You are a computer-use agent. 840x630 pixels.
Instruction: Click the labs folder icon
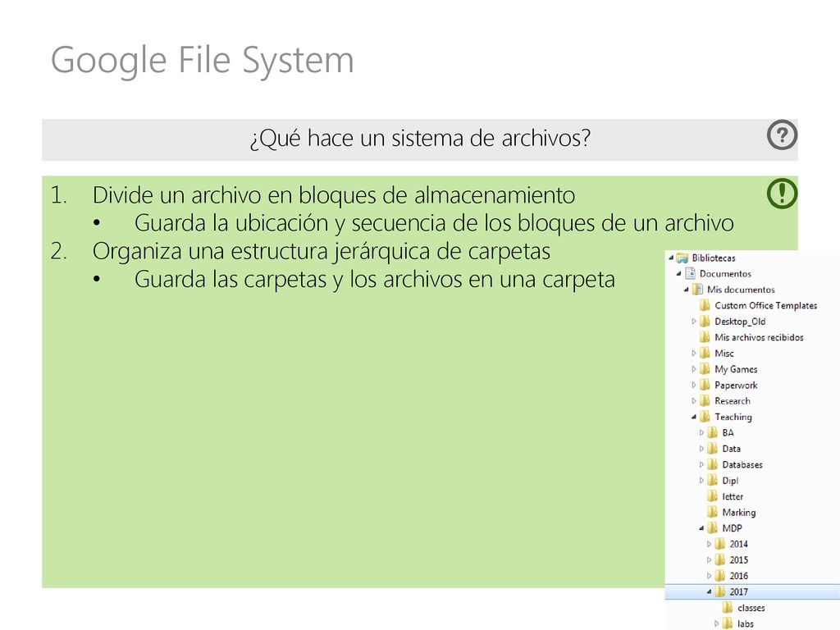tap(728, 623)
